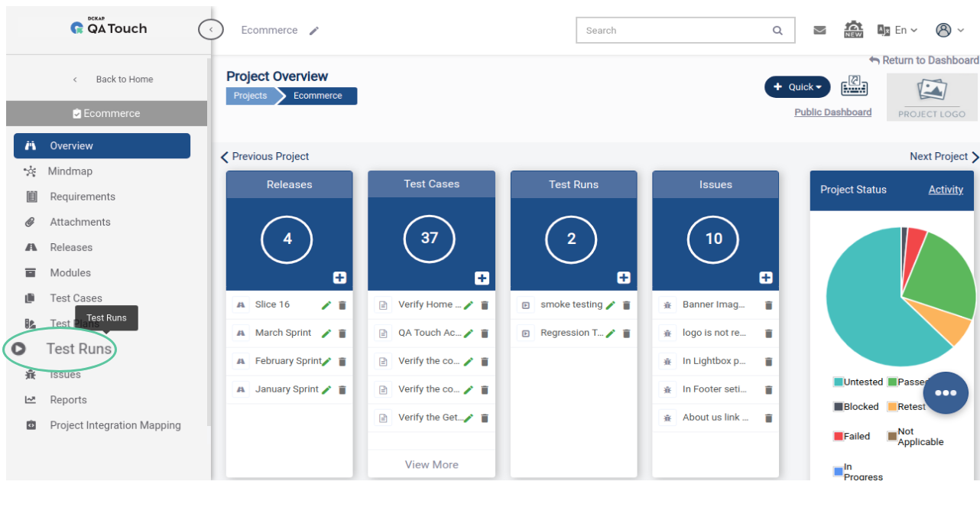Add a new release with plus icon
The image size is (980, 514).
tap(339, 278)
